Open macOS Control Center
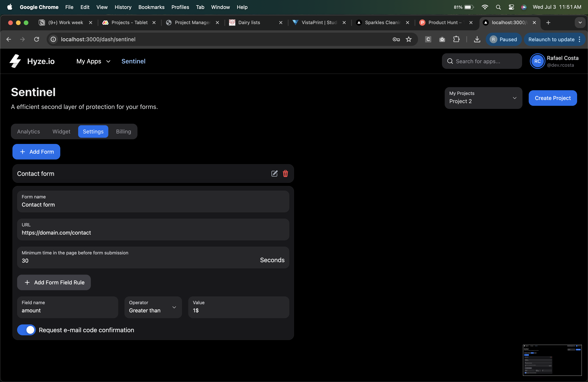Screen dimensions: 588x382 [511, 7]
